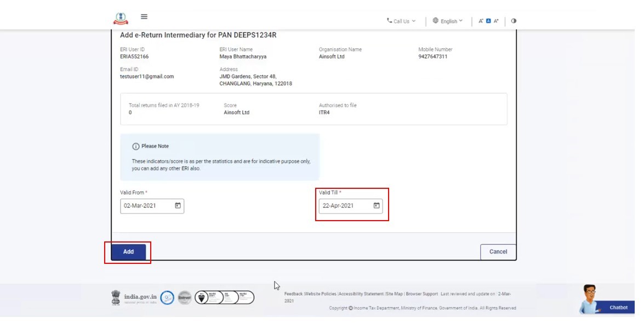Decrease the page font size
The height and width of the screenshot is (323, 644).
(481, 21)
